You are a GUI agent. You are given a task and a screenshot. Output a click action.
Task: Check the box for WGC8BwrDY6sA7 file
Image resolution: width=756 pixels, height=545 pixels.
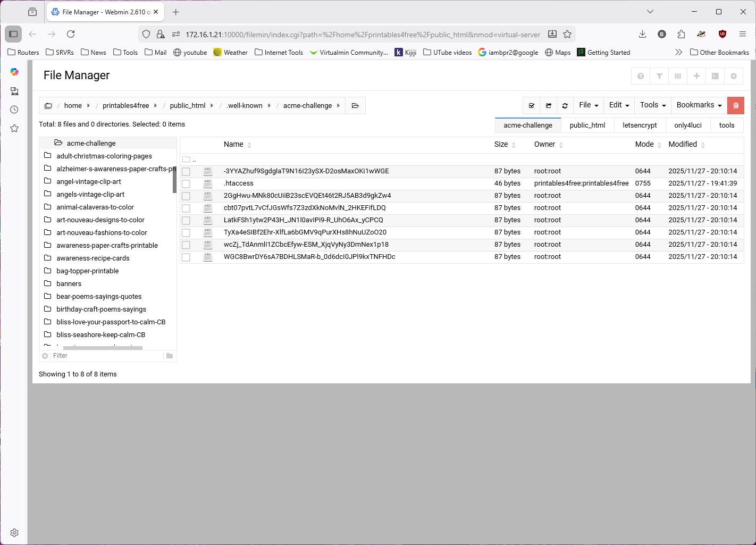point(186,257)
